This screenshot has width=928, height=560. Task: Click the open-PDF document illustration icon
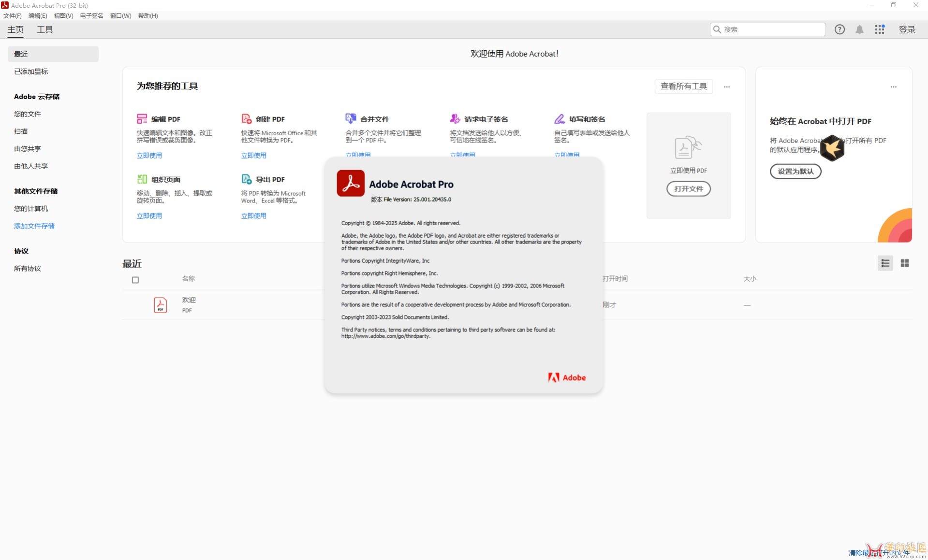pyautogui.click(x=688, y=147)
